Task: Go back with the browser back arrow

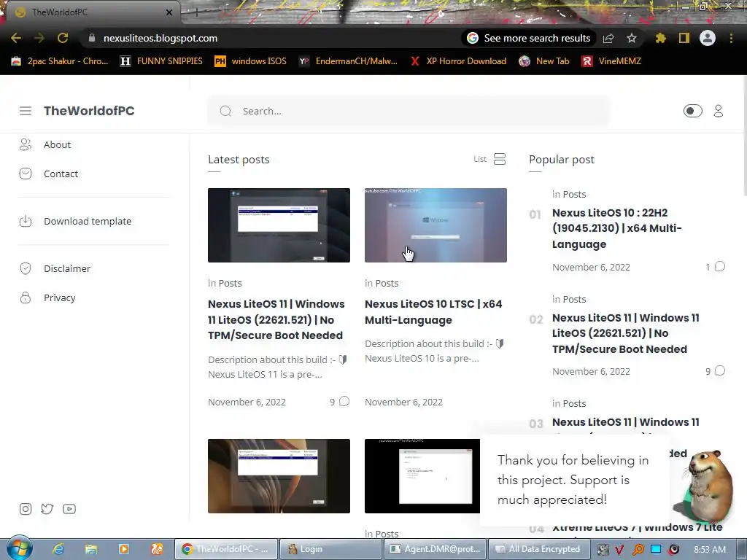Action: click(x=16, y=38)
